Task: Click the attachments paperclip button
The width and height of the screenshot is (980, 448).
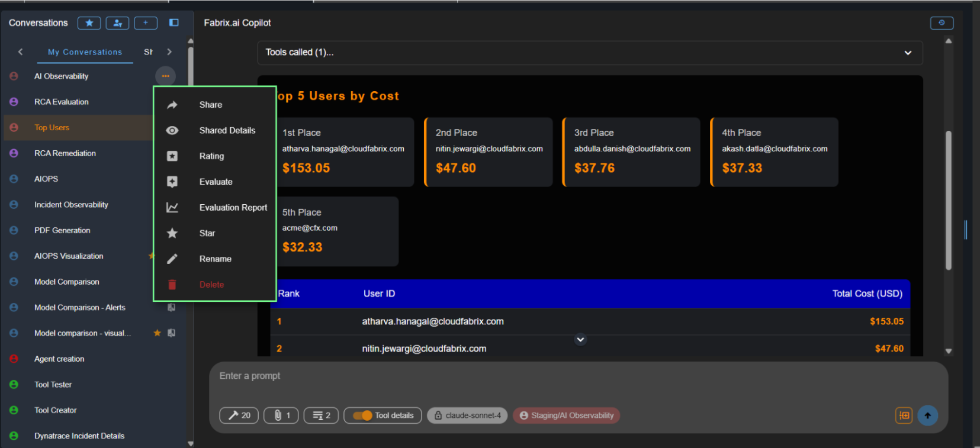Action: [x=281, y=415]
